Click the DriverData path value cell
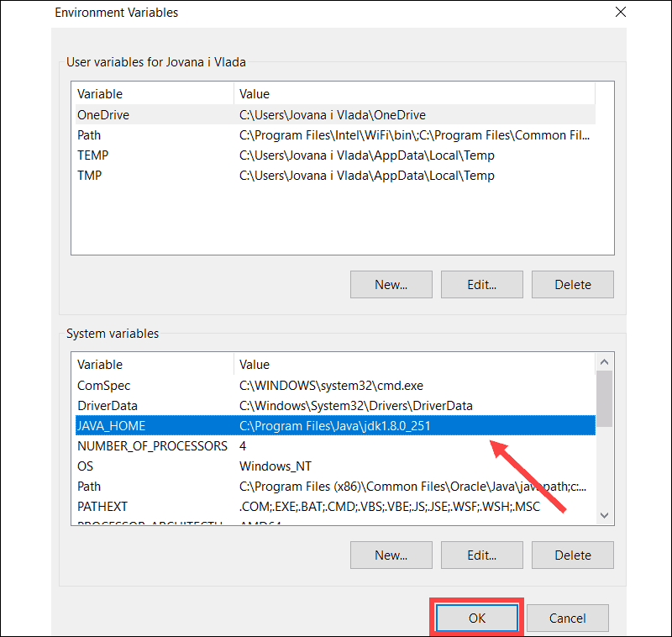The width and height of the screenshot is (672, 637). [x=355, y=406]
